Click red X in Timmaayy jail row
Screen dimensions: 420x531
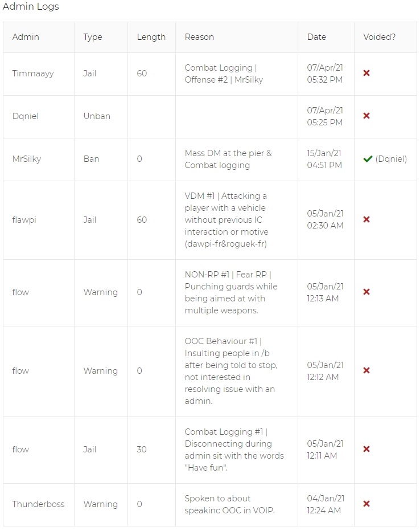tap(367, 73)
